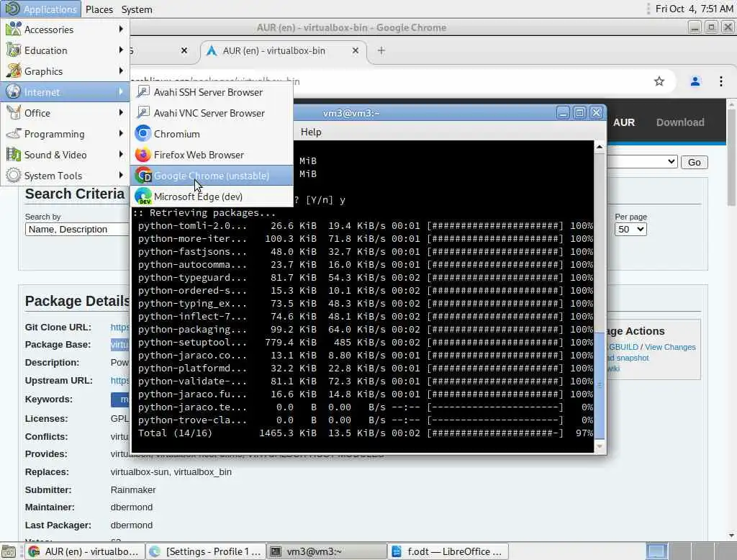
Task: Launch Avahi VNC Server Browser
Action: point(212,113)
